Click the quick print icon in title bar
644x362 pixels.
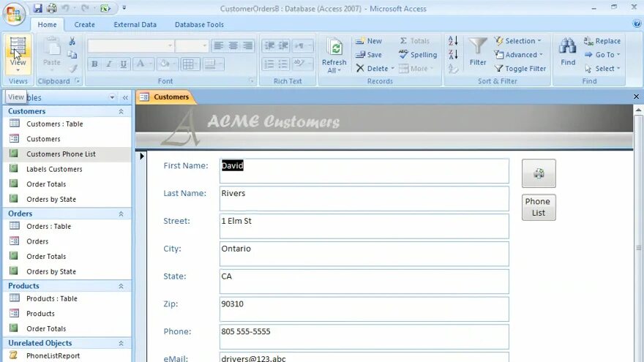click(x=52, y=8)
